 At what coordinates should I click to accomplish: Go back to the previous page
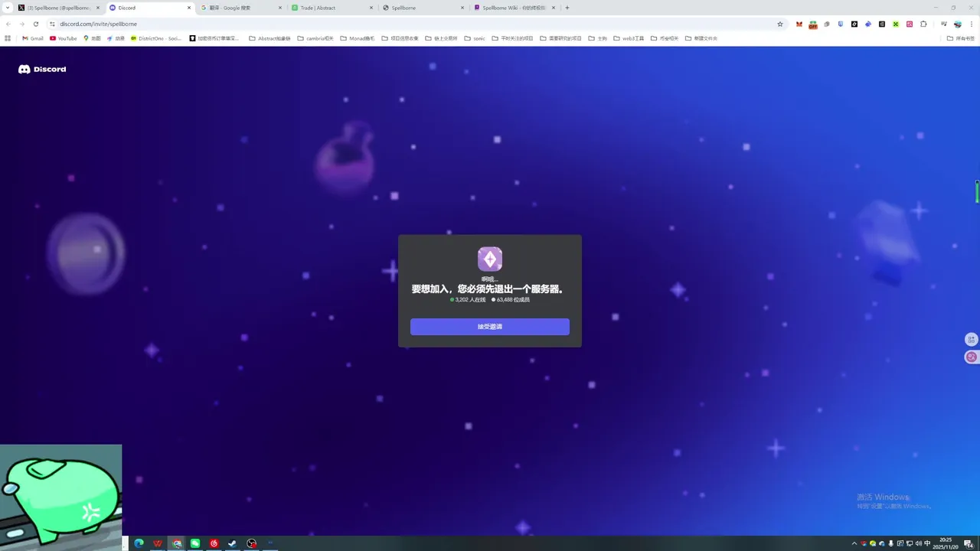(x=8, y=24)
